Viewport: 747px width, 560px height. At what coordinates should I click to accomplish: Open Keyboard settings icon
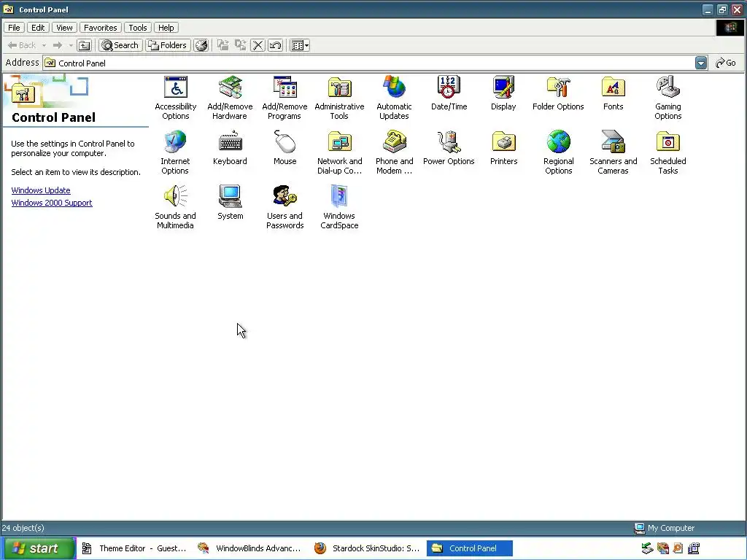230,147
